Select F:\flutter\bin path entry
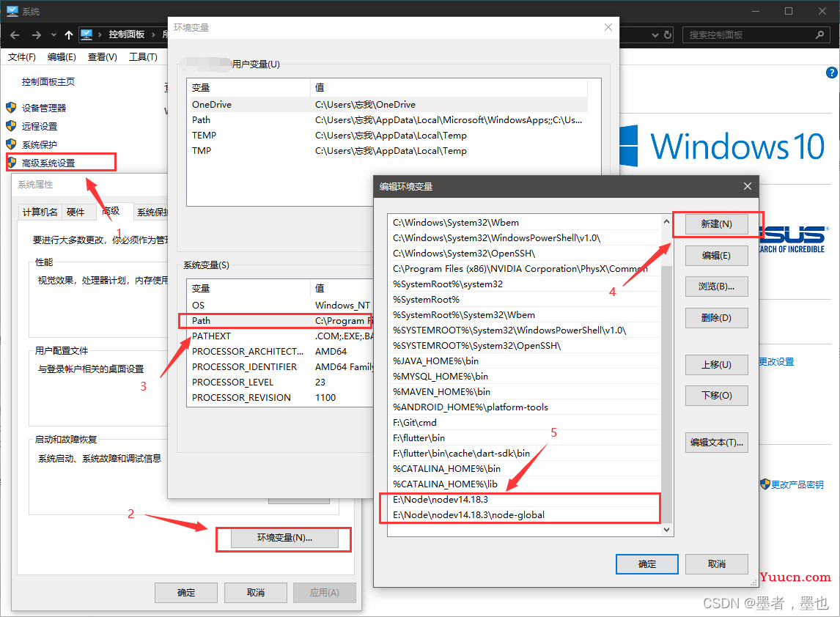The width and height of the screenshot is (840, 617). (524, 438)
